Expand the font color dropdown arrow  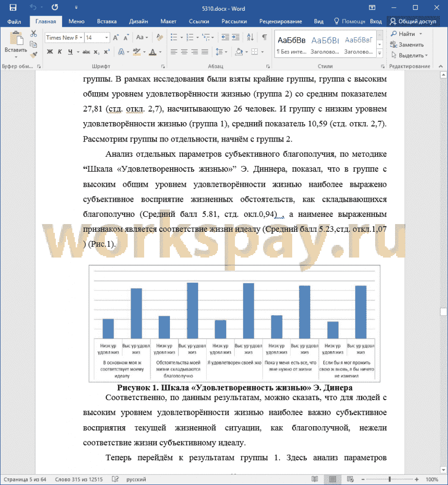tap(160, 52)
